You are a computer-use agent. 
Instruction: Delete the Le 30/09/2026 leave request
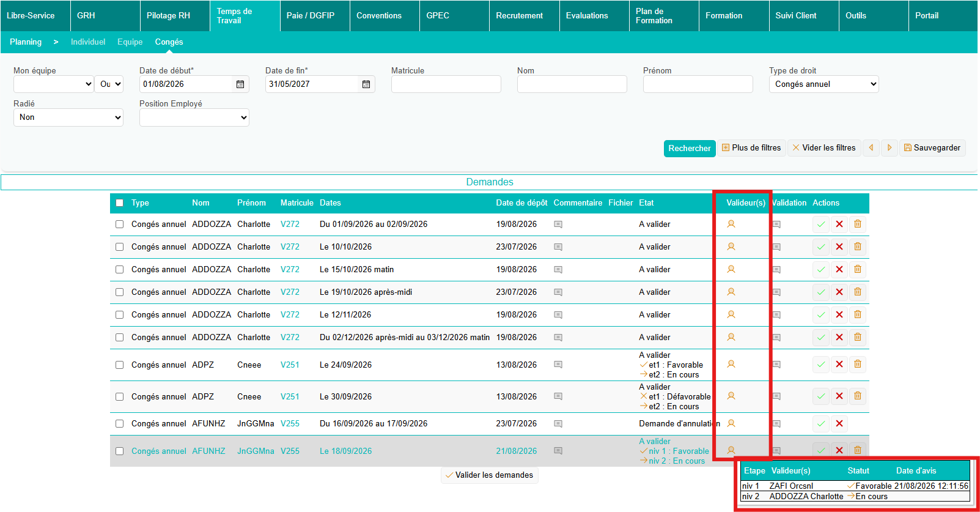point(858,396)
